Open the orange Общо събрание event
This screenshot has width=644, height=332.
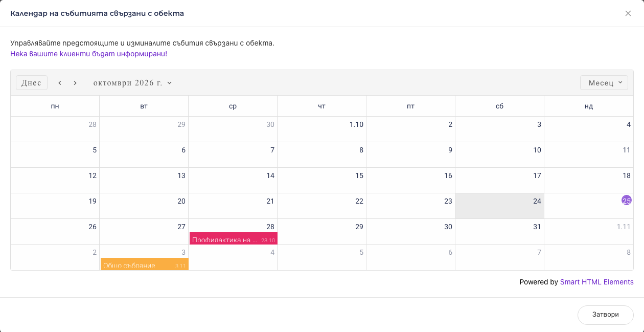click(x=145, y=264)
